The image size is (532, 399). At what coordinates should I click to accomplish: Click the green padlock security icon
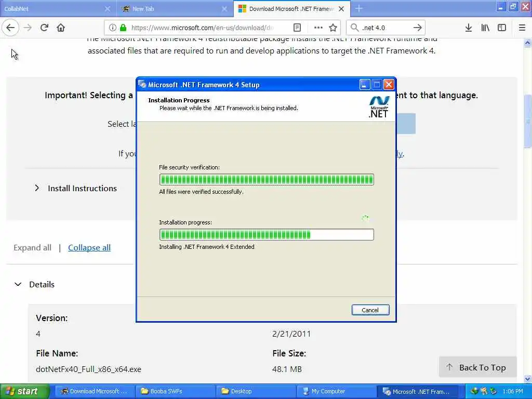tap(123, 28)
